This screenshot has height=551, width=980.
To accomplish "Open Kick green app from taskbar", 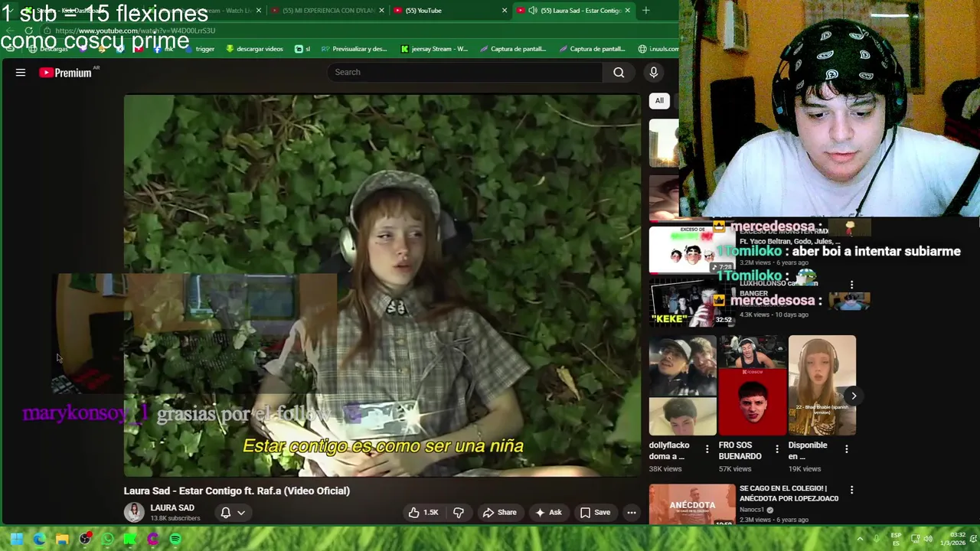I will [x=130, y=539].
